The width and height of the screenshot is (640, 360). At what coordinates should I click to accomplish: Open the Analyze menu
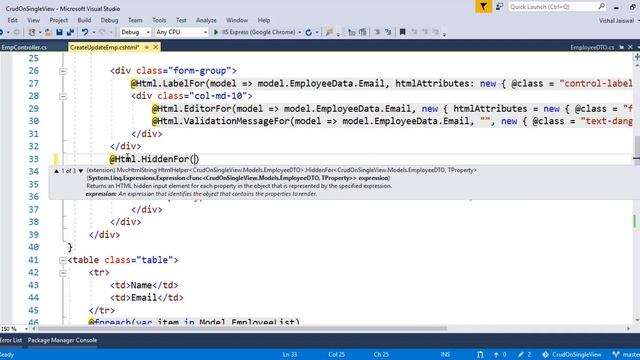coord(206,20)
